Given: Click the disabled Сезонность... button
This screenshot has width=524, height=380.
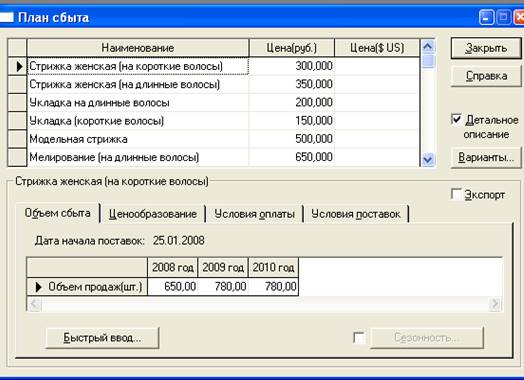Looking at the screenshot, I should pos(427,338).
